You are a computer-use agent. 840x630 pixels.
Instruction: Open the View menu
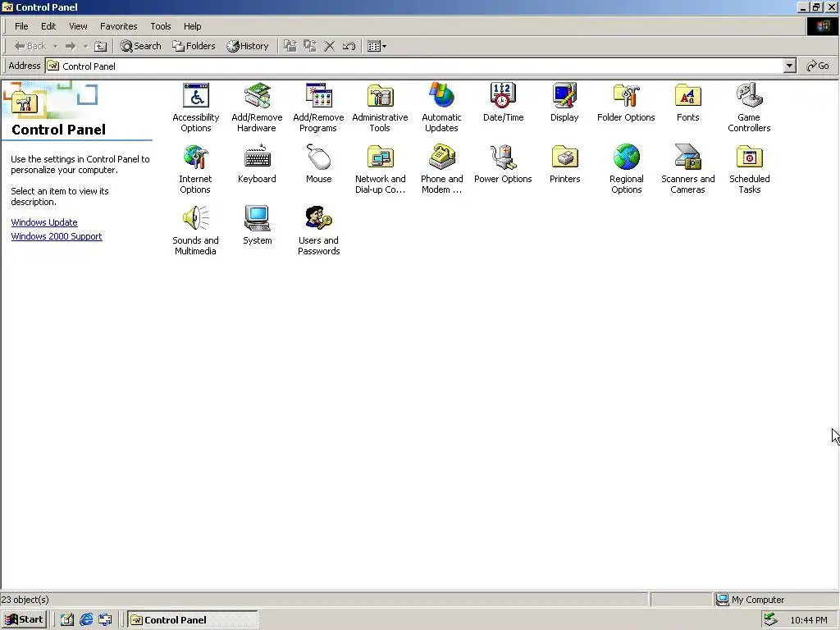pos(78,26)
